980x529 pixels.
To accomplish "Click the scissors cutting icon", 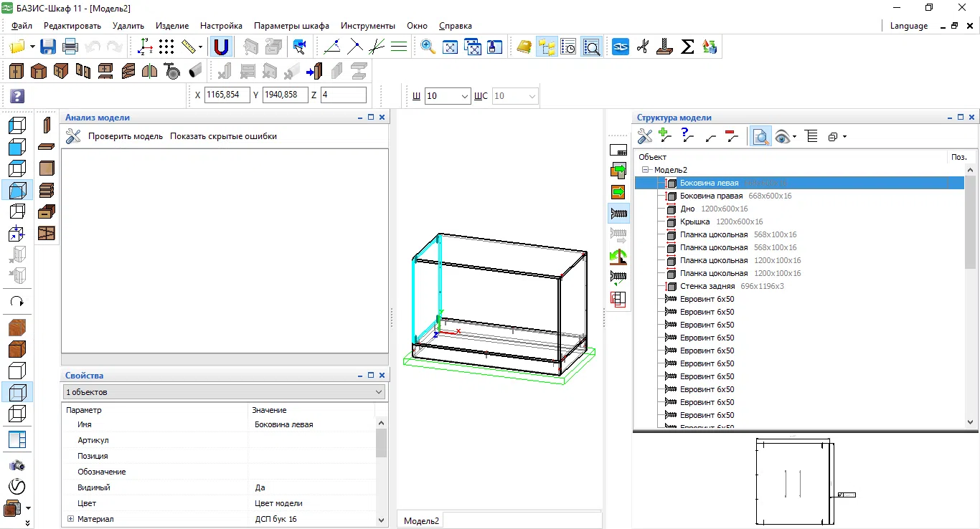I will click(643, 47).
